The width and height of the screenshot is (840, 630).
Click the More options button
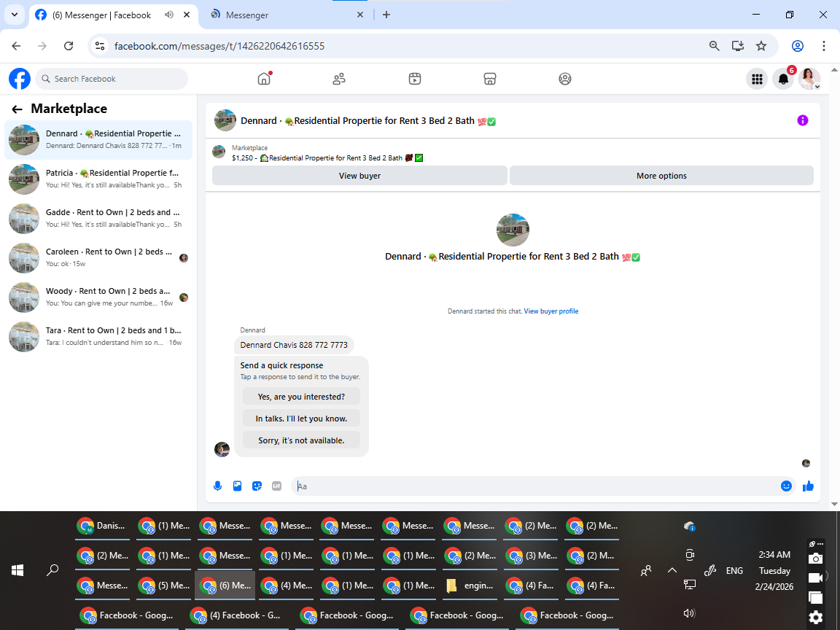click(661, 176)
